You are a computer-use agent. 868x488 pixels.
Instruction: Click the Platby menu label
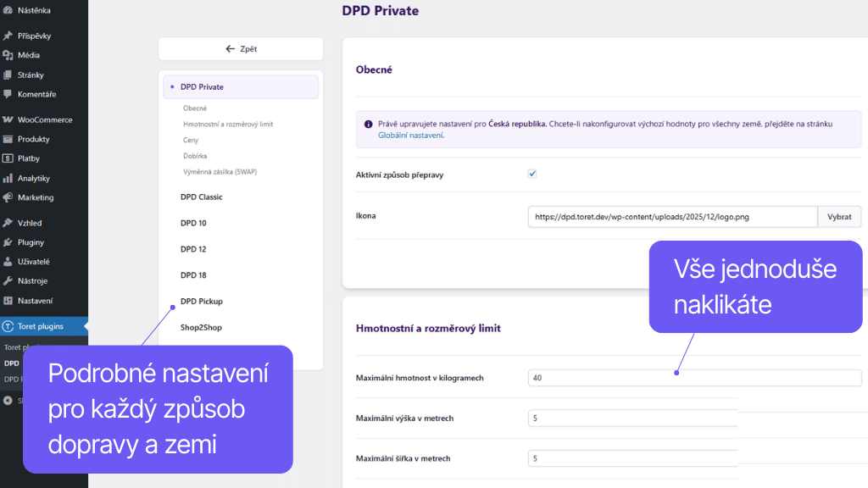[29, 158]
